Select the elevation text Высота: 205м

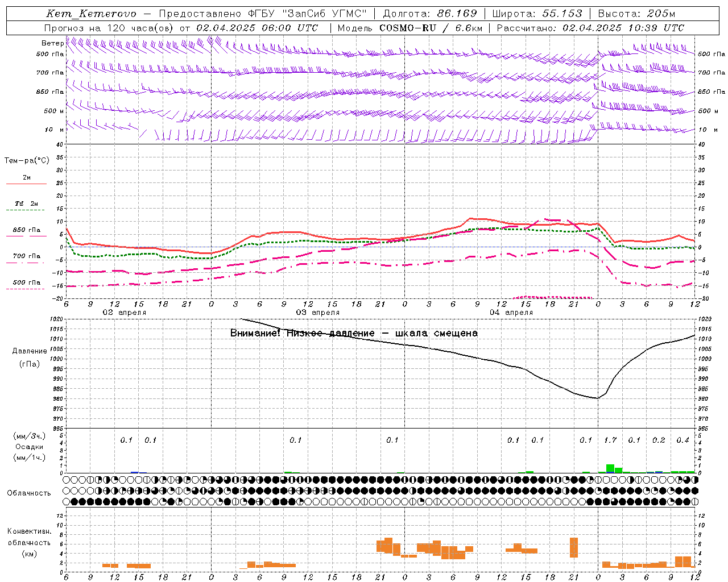[637, 14]
